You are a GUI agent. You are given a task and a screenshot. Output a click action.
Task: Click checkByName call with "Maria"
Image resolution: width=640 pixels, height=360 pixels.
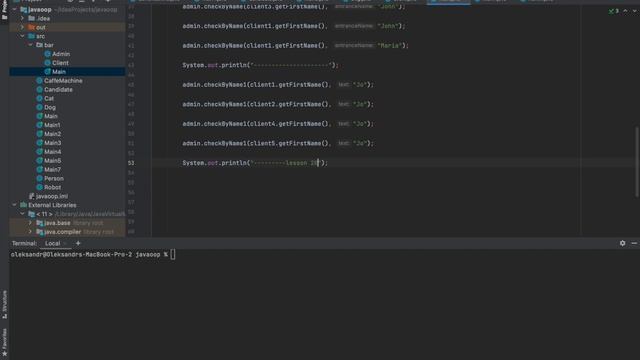click(x=295, y=46)
